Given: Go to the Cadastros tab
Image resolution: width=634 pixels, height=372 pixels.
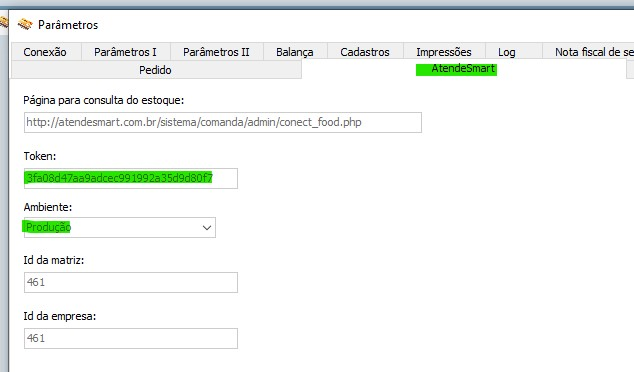Looking at the screenshot, I should pyautogui.click(x=365, y=52).
